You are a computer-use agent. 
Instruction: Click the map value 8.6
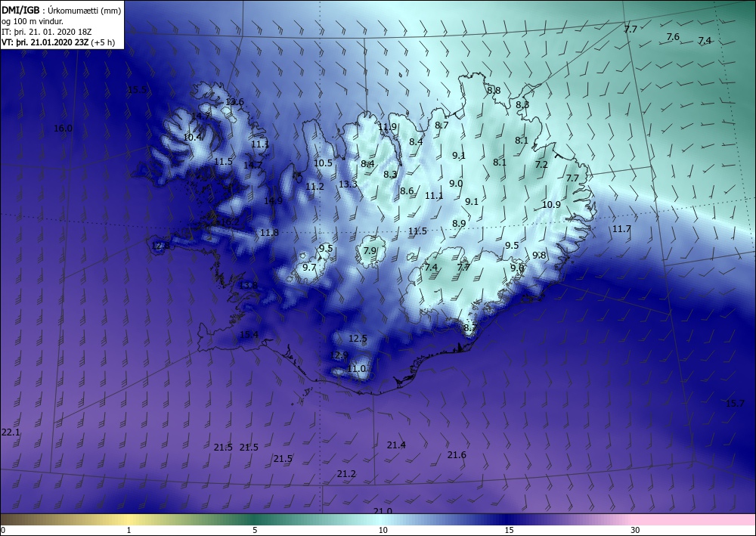[x=407, y=191]
